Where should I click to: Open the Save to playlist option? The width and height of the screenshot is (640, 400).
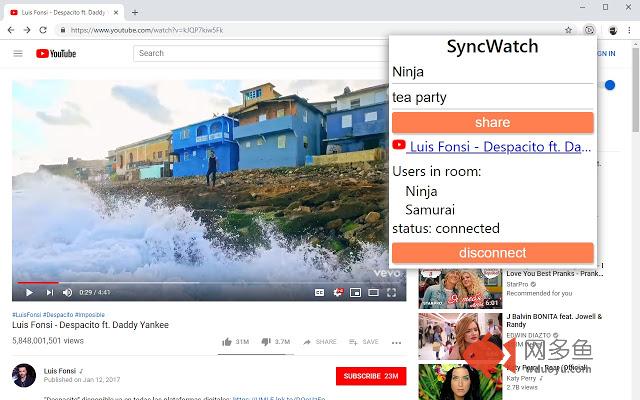(363, 342)
